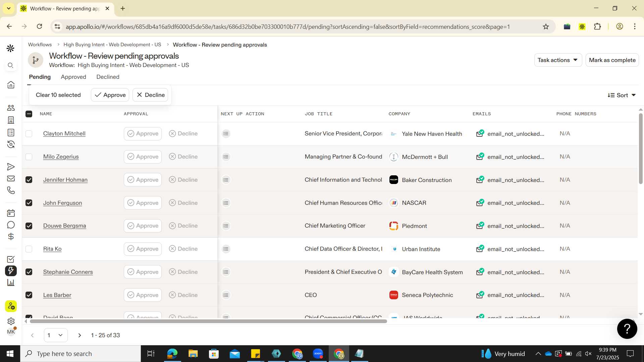
Task: Check the box for Milo Zegerius
Action: point(29,157)
